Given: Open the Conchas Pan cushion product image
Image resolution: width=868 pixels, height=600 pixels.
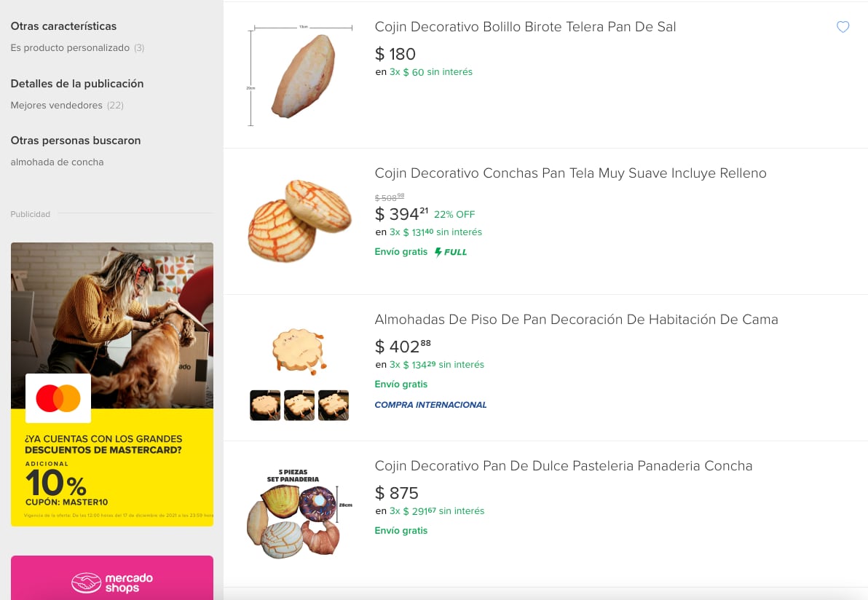Looking at the screenshot, I should click(x=299, y=221).
